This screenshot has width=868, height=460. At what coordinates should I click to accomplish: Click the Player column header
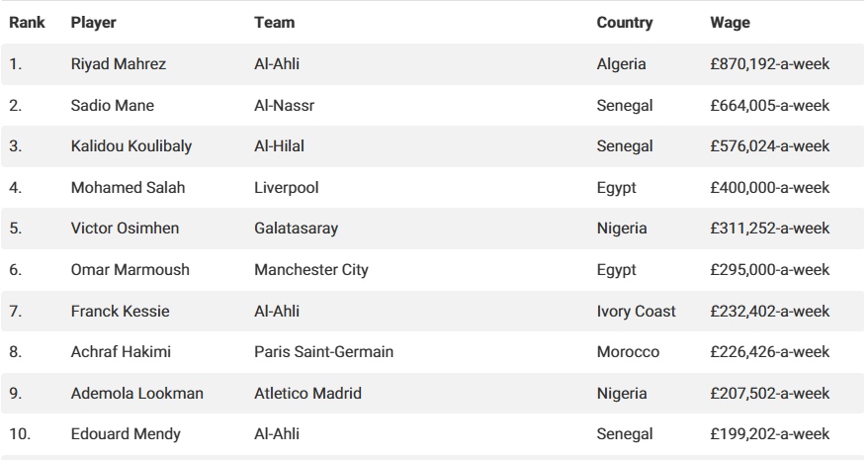(x=93, y=22)
